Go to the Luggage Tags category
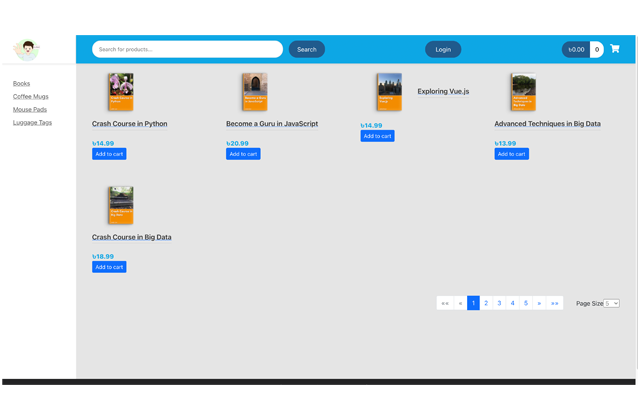This screenshot has height=420, width=640. (32, 123)
